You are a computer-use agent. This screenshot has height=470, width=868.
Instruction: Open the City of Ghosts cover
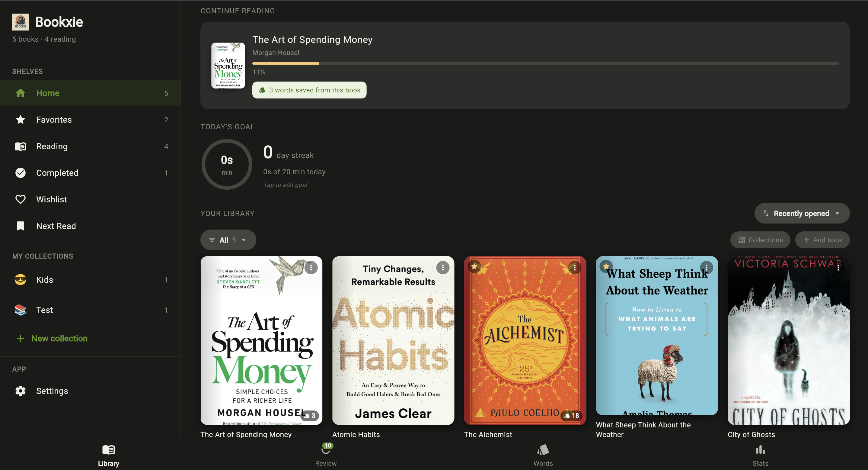pyautogui.click(x=789, y=340)
